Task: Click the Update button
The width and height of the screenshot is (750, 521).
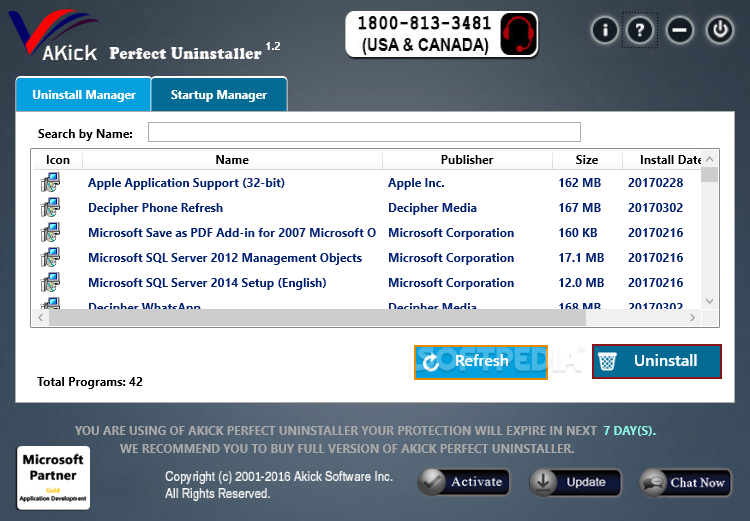Action: 575,482
